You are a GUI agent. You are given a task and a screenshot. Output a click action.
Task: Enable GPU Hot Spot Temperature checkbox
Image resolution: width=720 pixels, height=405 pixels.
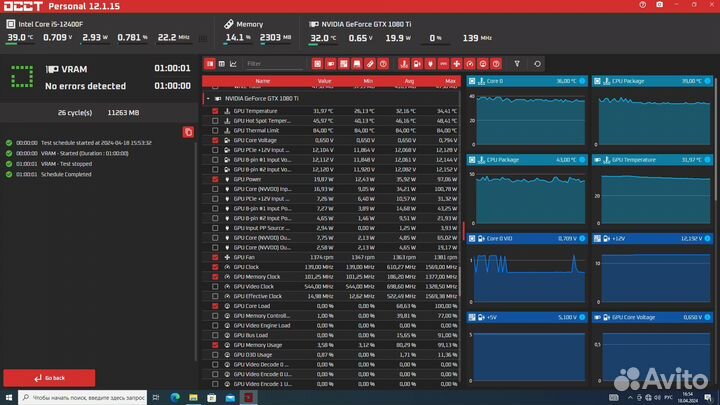(214, 121)
